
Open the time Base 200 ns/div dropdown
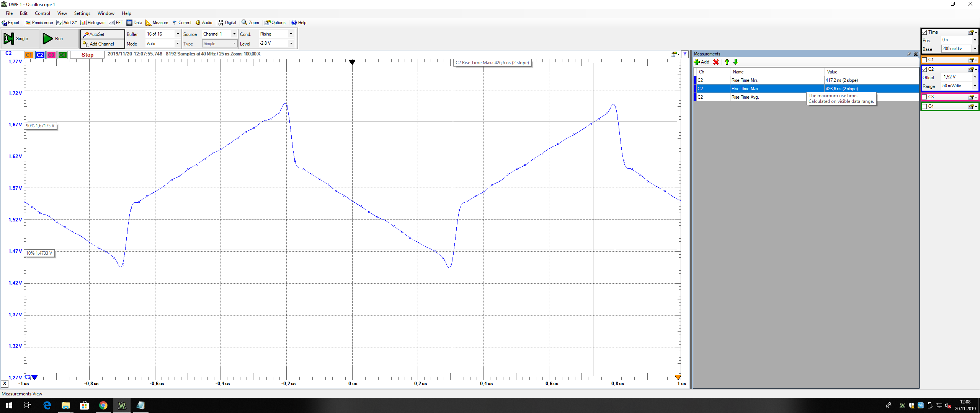point(975,49)
